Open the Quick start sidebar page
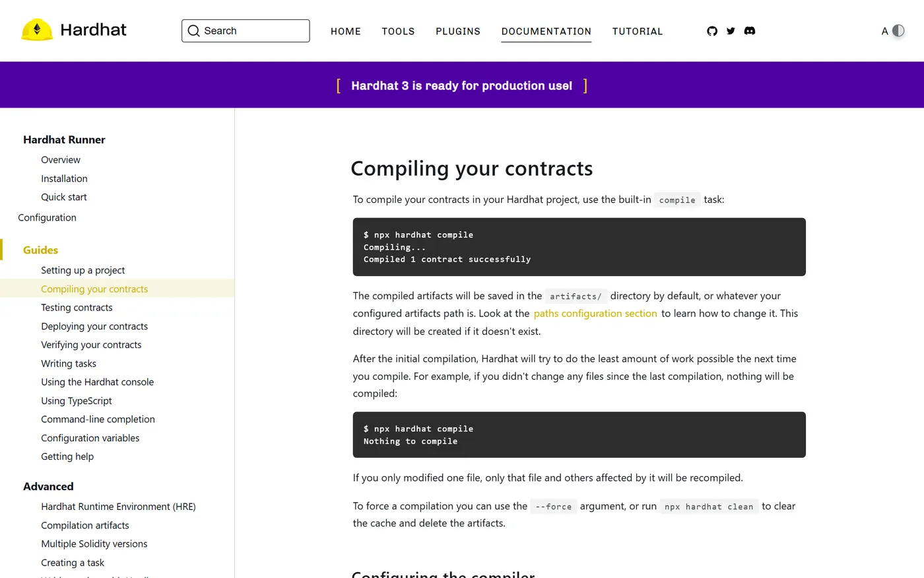 tap(64, 197)
